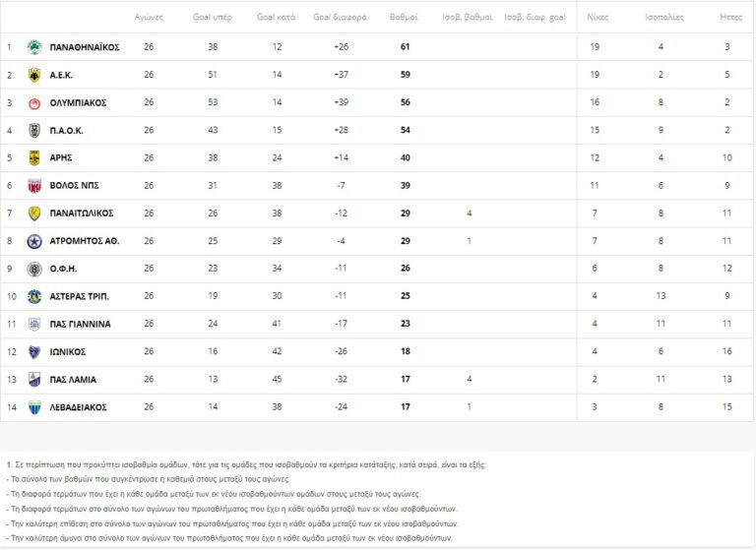Viewport: 756px width, 550px height.
Task: Click the Atromitos star crest icon
Action: (x=34, y=241)
